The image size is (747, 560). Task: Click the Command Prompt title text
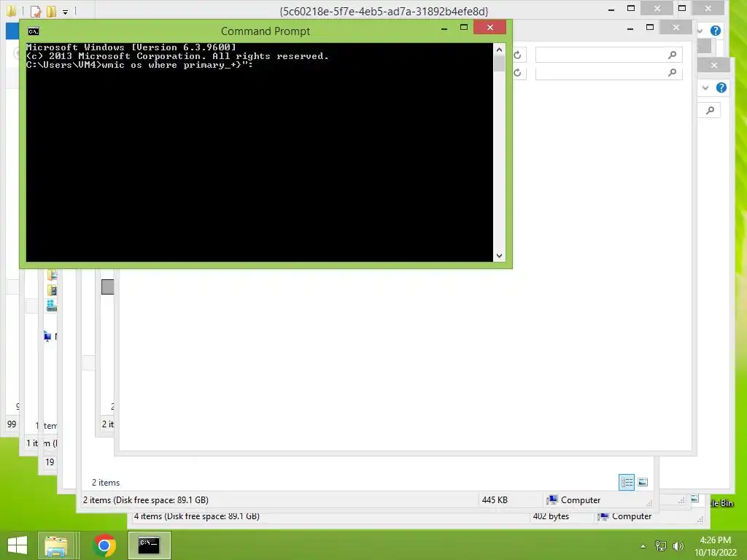266,31
